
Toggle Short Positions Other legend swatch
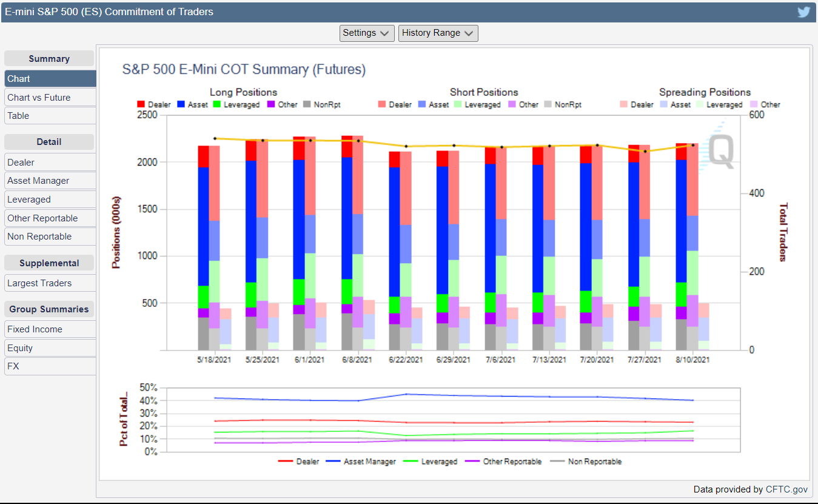pyautogui.click(x=511, y=104)
